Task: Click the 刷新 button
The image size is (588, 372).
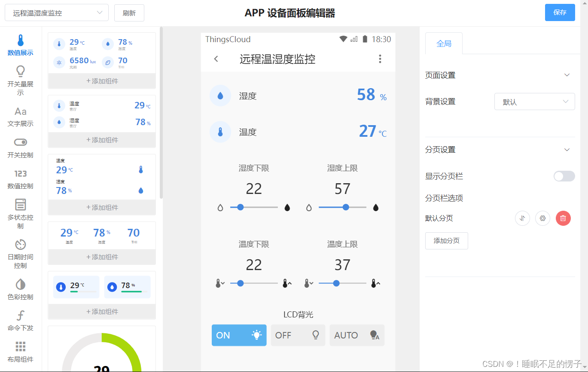Action: pyautogui.click(x=129, y=13)
